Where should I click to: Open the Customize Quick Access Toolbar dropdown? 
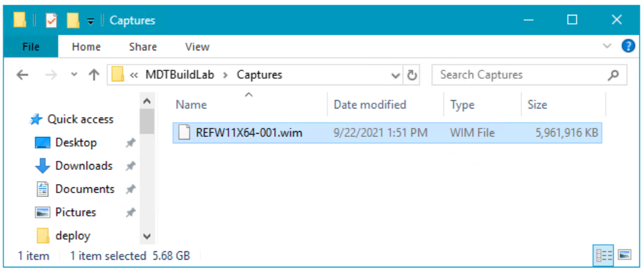(91, 21)
